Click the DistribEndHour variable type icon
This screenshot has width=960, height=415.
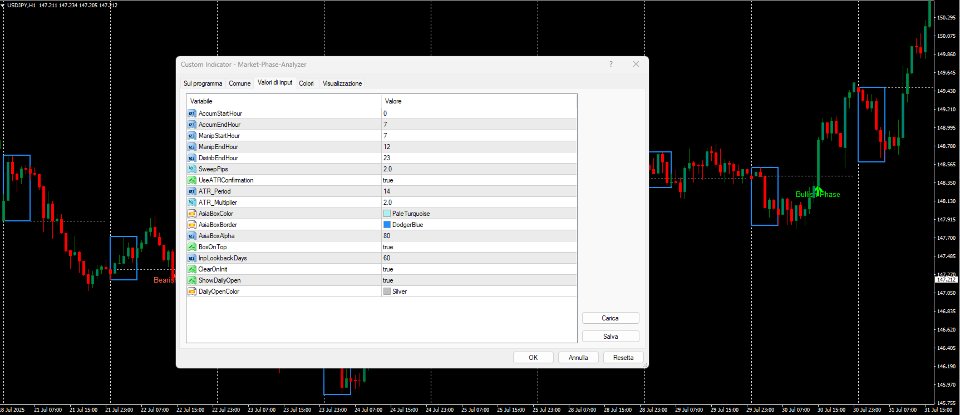point(192,158)
